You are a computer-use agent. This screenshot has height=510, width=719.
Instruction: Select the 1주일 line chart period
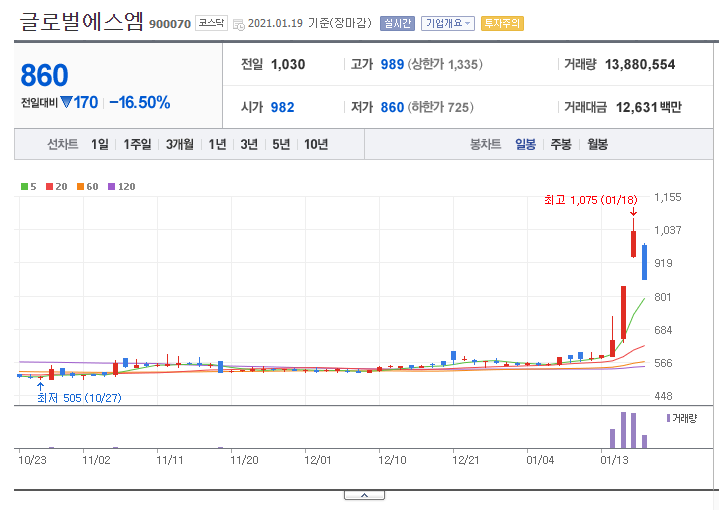click(x=137, y=144)
